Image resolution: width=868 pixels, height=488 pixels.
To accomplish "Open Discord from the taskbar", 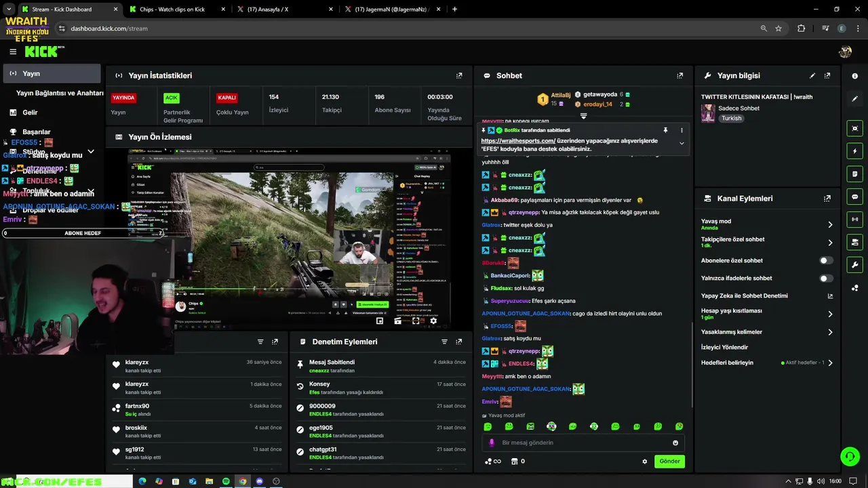I will click(259, 481).
